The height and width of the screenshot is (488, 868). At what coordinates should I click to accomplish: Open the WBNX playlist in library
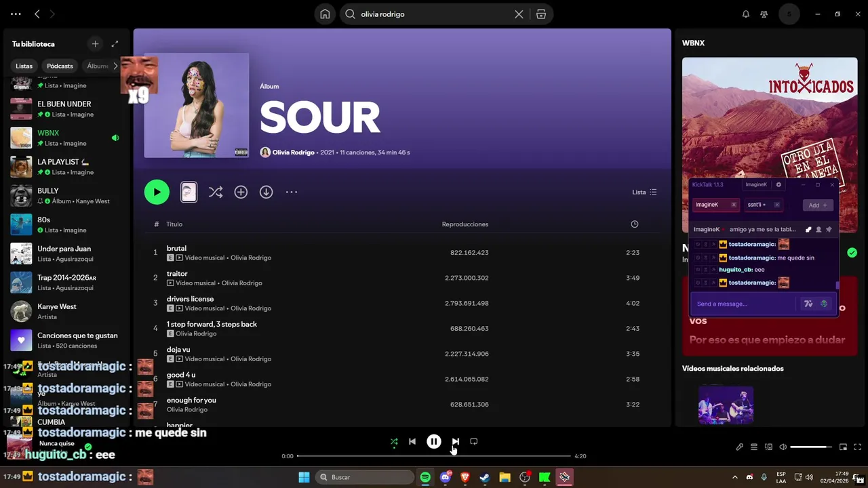pos(66,138)
